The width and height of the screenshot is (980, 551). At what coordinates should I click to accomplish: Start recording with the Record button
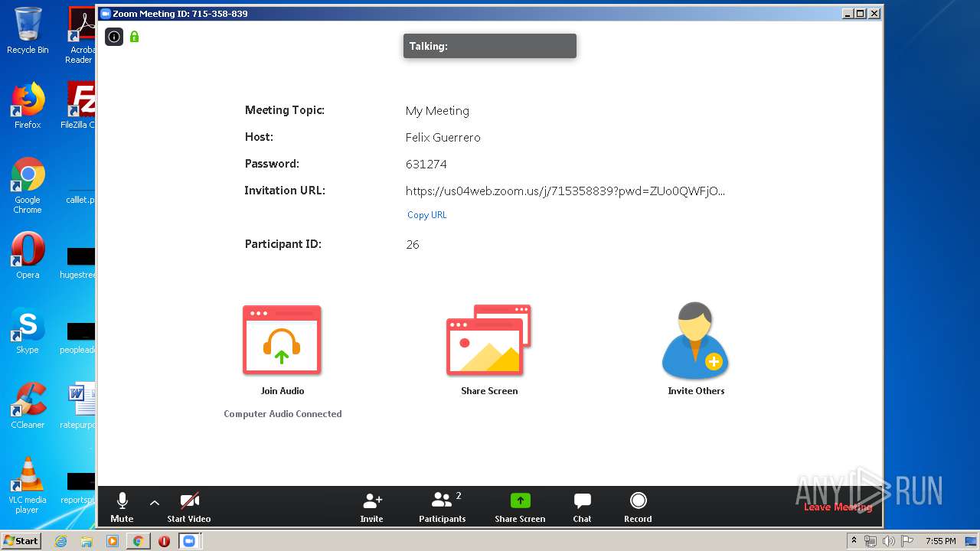(x=638, y=507)
